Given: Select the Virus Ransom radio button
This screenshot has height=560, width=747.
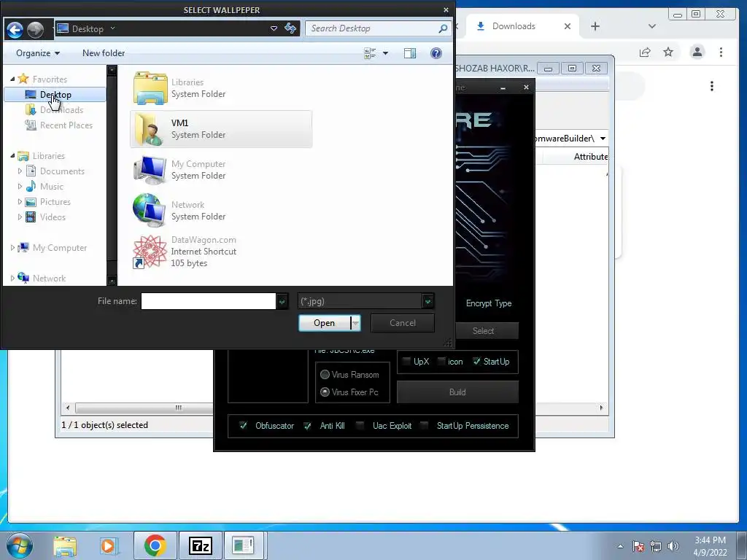Looking at the screenshot, I should coord(325,375).
